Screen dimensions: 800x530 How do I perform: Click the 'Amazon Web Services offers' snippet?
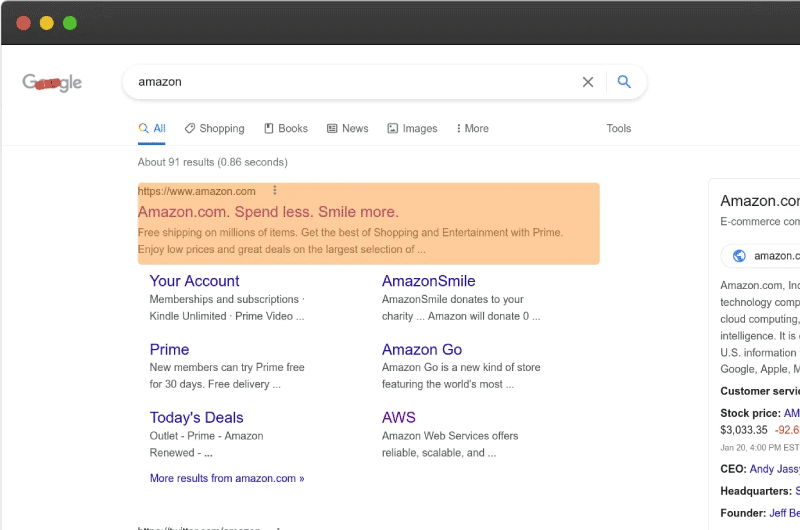coord(450,436)
